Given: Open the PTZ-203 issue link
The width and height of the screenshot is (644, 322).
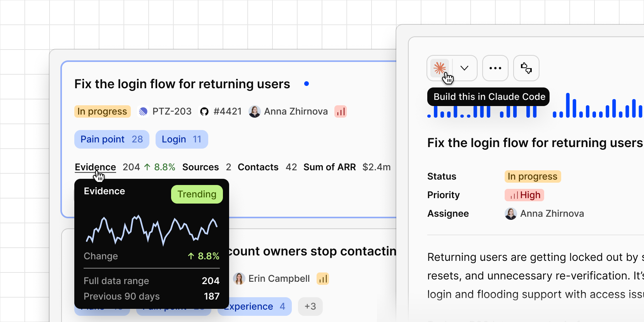Looking at the screenshot, I should click(172, 111).
